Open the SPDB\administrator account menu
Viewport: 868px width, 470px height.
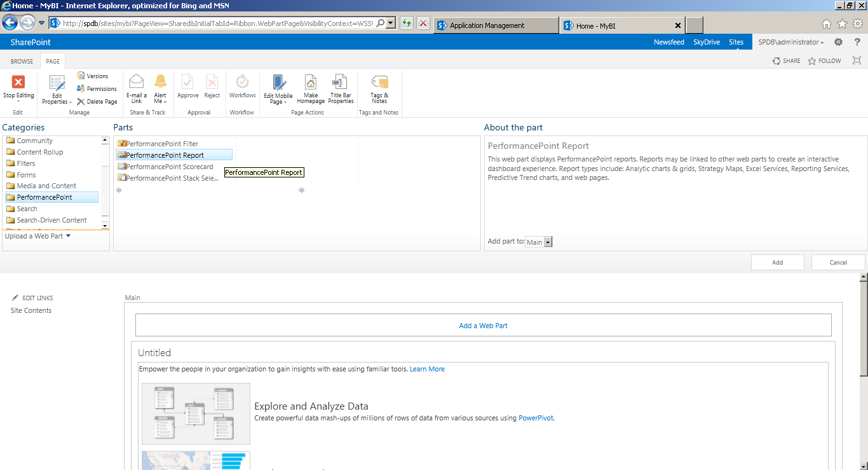pyautogui.click(x=790, y=42)
